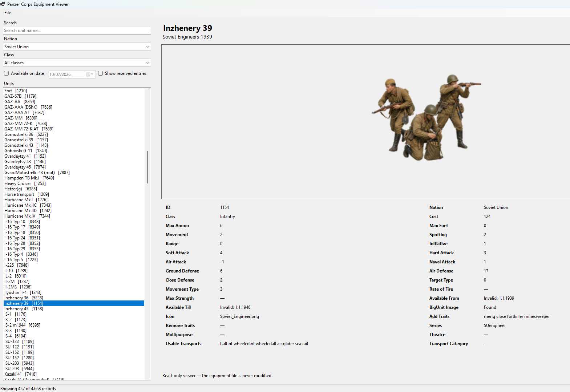Click the Soviet_Engineer.png icon value

pos(239,316)
